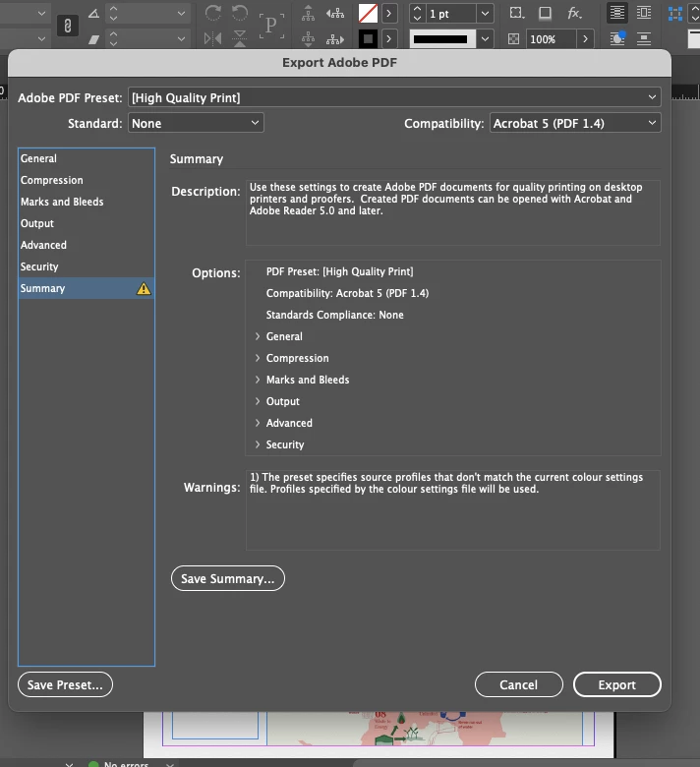Open the 100% opacity slider arrow
The height and width of the screenshot is (767, 700).
[x=585, y=38]
